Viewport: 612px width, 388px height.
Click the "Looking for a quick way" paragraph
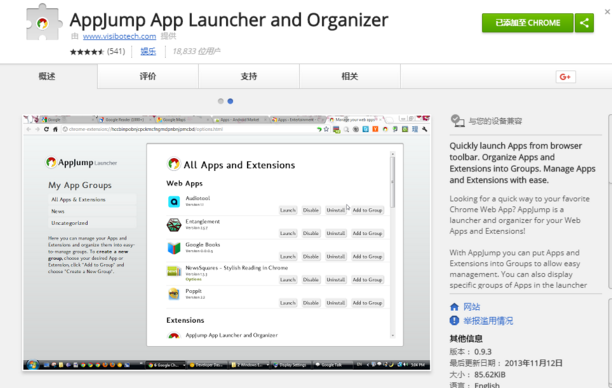click(519, 215)
